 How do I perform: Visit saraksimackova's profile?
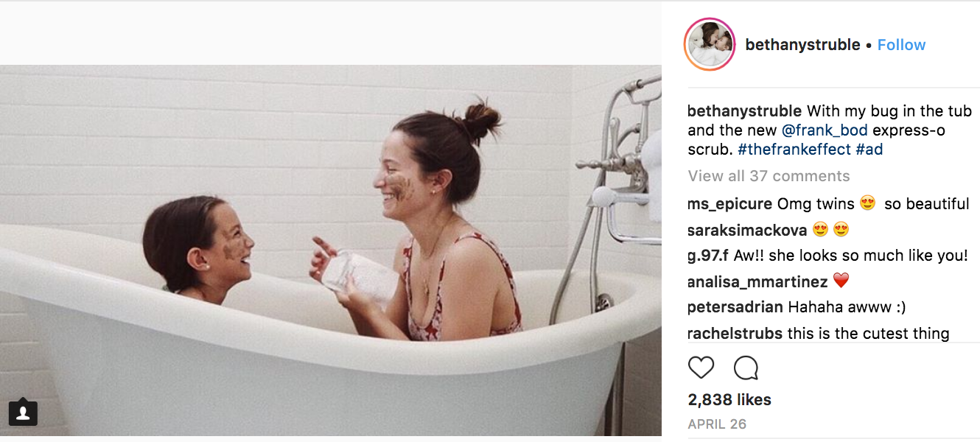click(747, 230)
